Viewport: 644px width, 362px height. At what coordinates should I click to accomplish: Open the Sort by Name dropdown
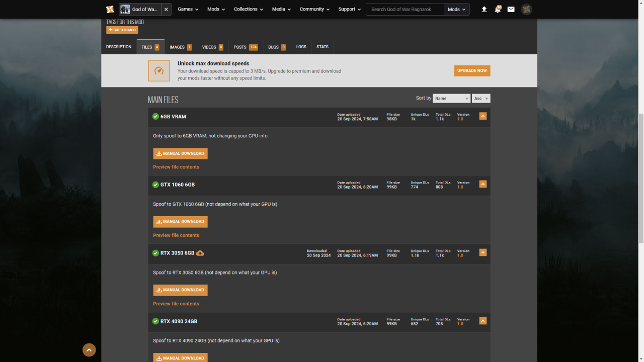(x=451, y=99)
